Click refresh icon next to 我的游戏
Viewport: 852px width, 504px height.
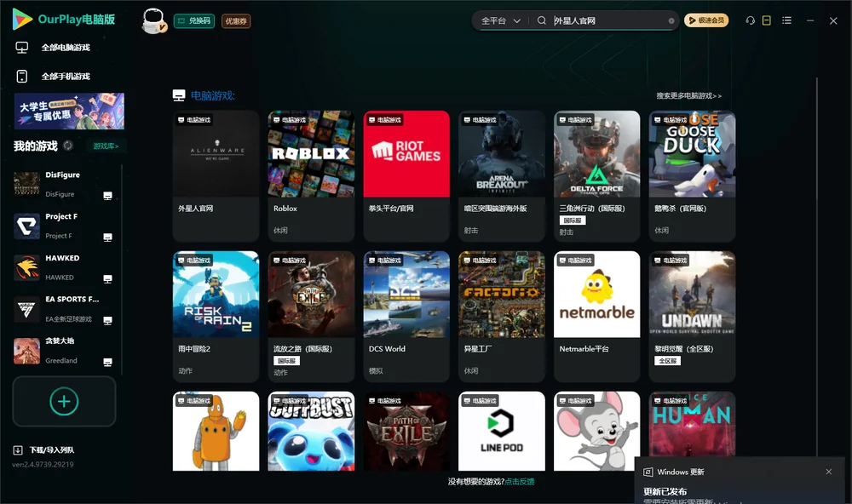click(68, 146)
